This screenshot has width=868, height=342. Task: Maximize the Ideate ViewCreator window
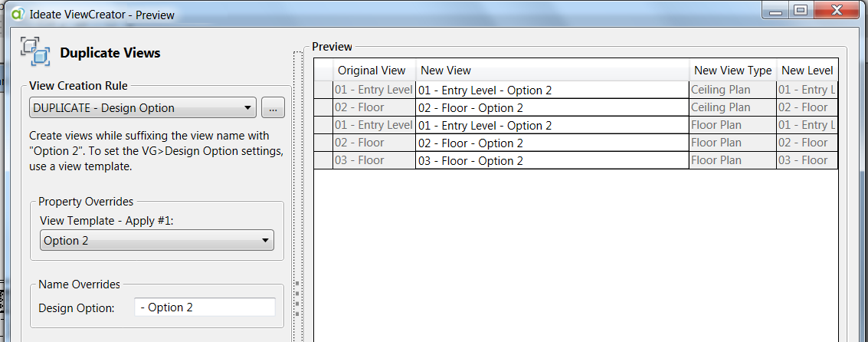tap(801, 10)
